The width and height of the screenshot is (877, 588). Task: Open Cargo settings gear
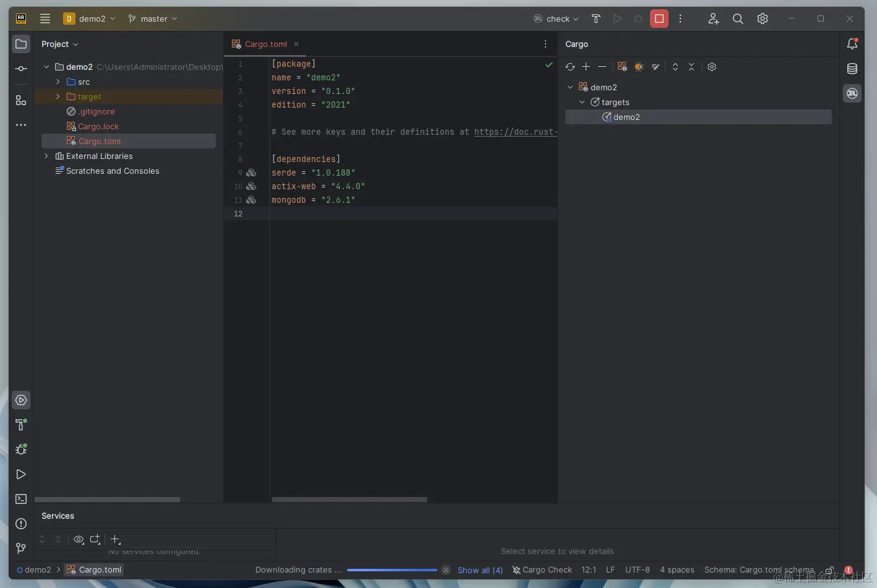click(712, 67)
